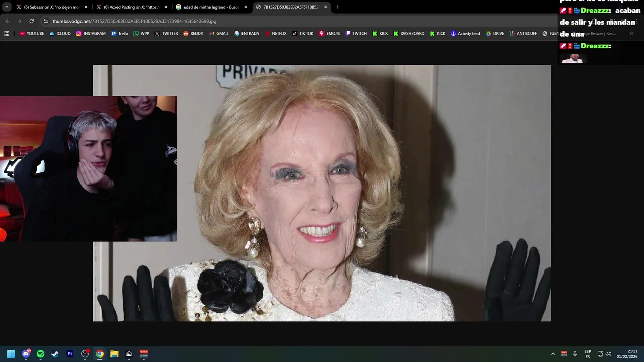Open the network status tray icon

pyautogui.click(x=600, y=354)
